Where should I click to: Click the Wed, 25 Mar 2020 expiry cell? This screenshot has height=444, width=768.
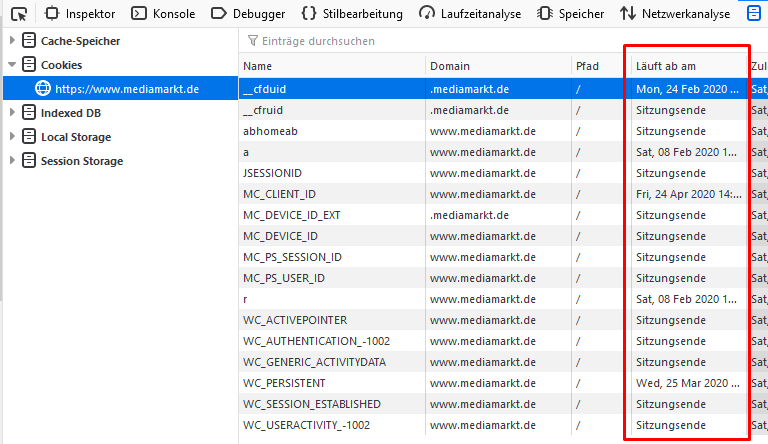click(x=688, y=383)
